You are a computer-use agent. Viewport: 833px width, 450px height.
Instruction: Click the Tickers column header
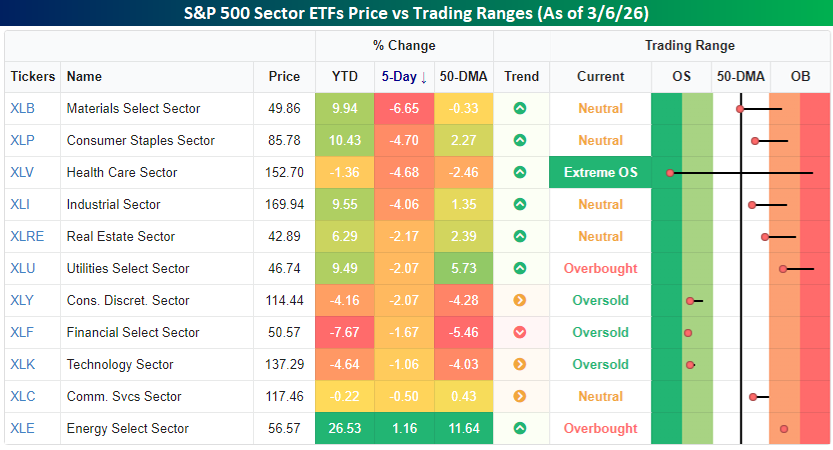(32, 77)
